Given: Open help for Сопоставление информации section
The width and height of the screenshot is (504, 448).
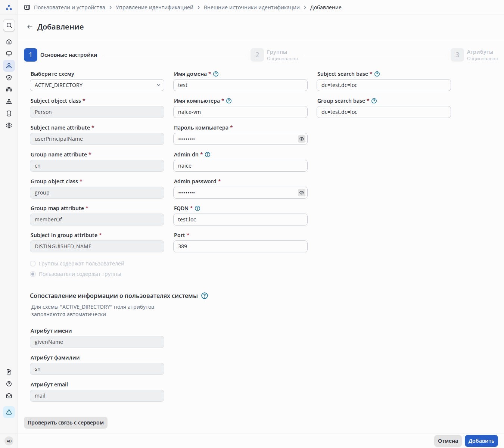Looking at the screenshot, I should coord(205,296).
